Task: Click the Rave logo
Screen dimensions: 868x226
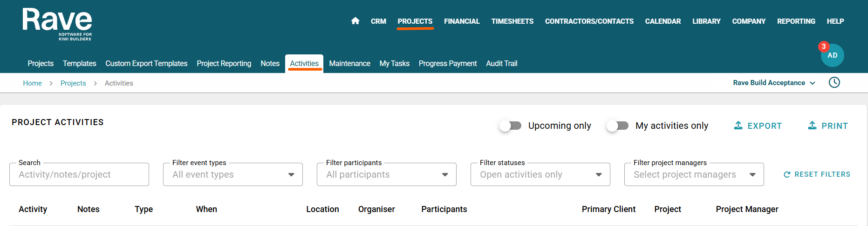Action: pyautogui.click(x=57, y=24)
